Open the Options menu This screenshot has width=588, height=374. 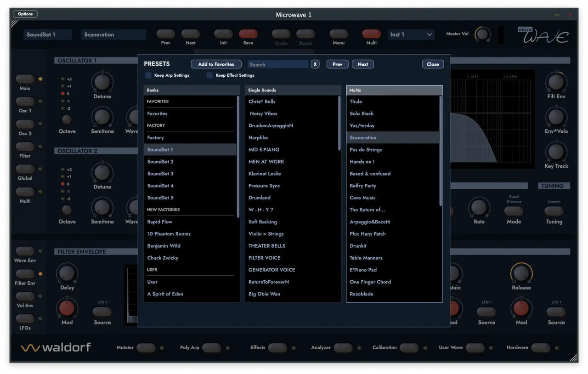tap(25, 14)
